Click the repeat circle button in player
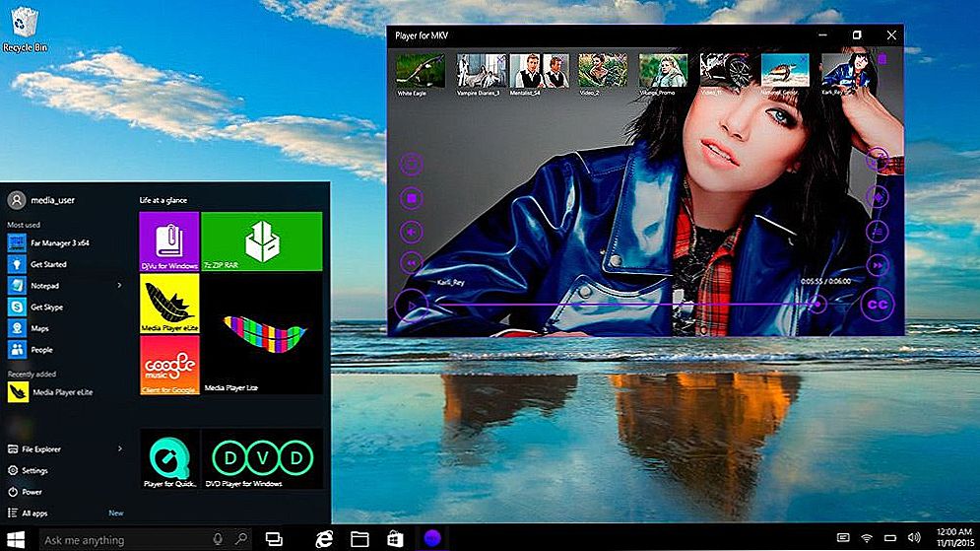The image size is (980, 551). point(412,165)
